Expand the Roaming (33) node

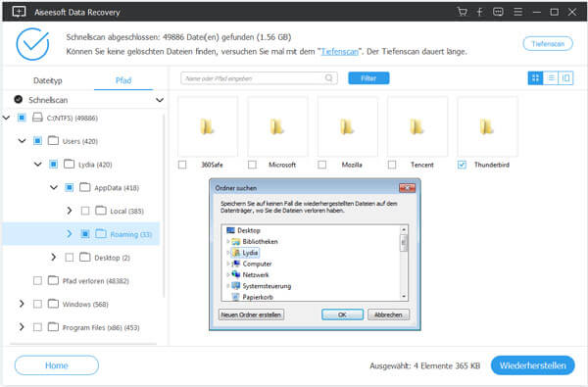click(70, 233)
